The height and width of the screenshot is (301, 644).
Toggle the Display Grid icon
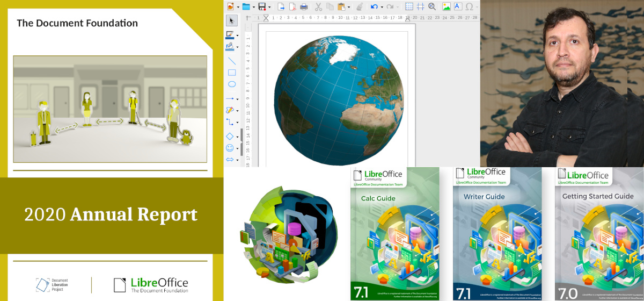[409, 6]
